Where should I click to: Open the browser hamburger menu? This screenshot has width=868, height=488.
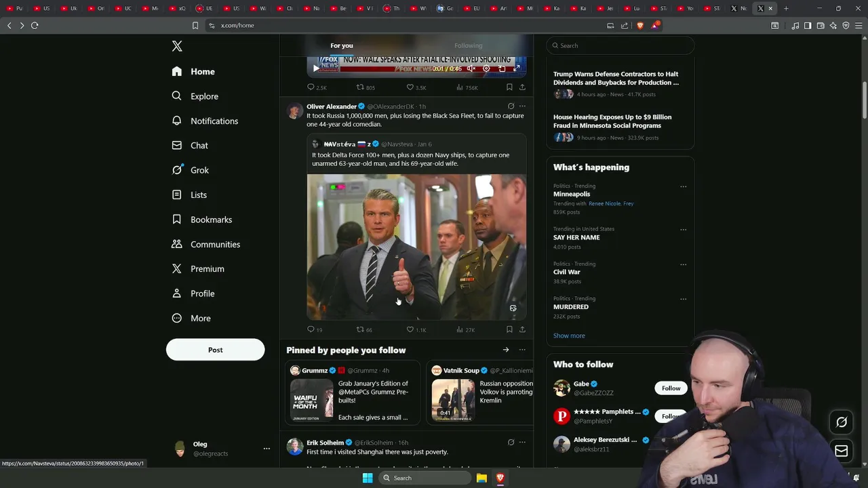pos(858,25)
